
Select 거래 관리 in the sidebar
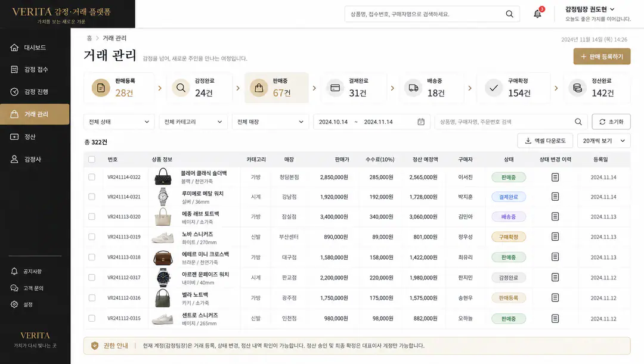(x=35, y=114)
